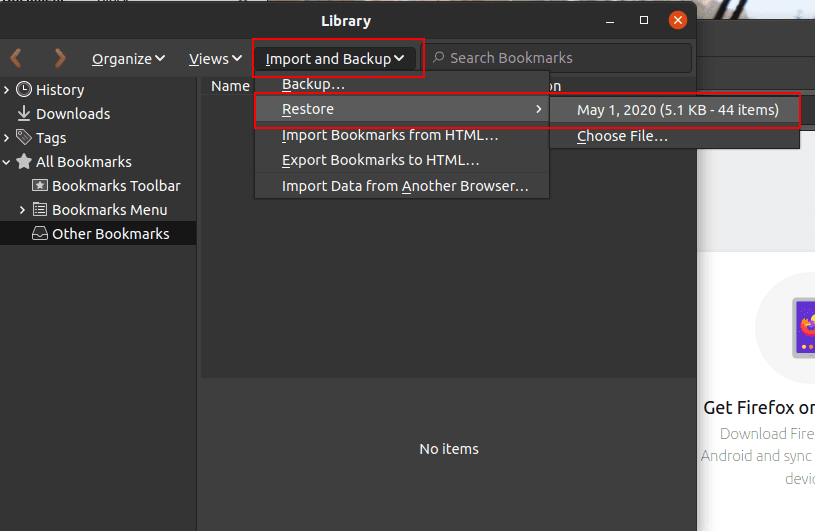Close the Library window
This screenshot has height=531, width=815.
point(678,20)
